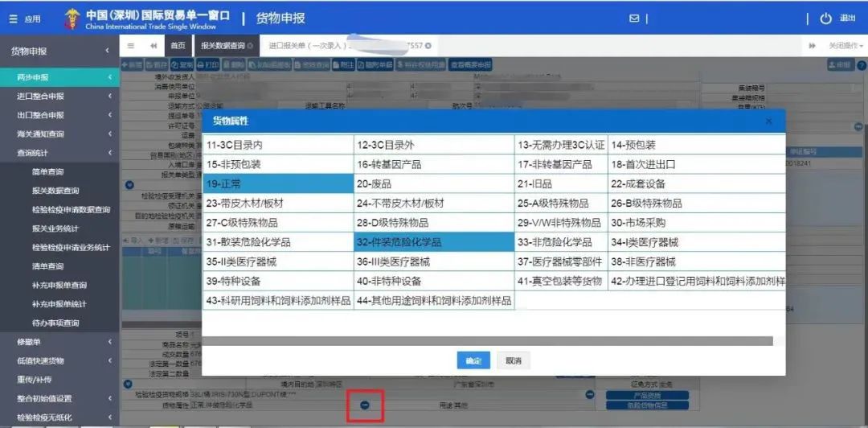This screenshot has width=868, height=428.
Task: Close the 货物属性 dialog with X
Action: click(x=768, y=121)
